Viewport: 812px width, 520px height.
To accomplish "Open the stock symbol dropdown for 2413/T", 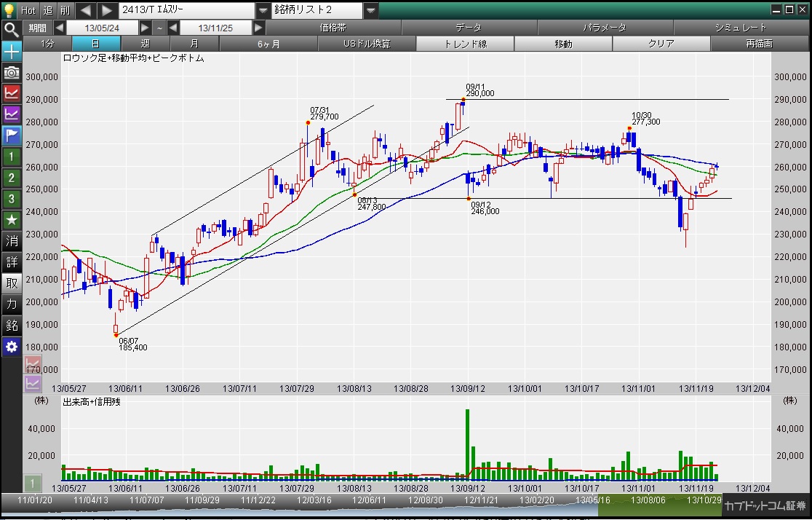I will [x=263, y=10].
